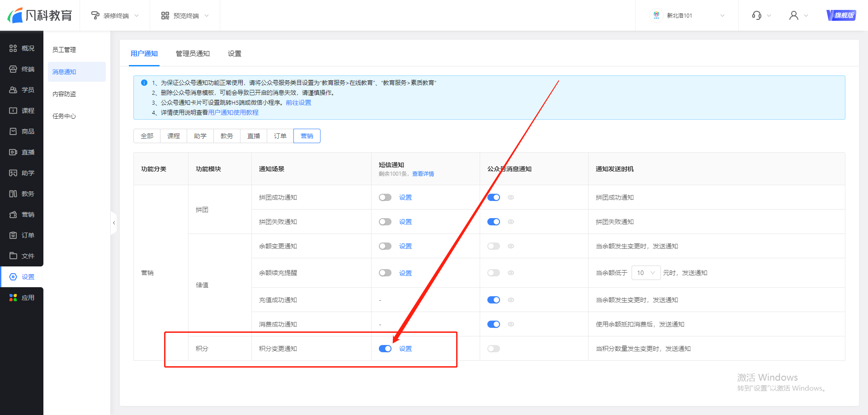Open the 文件 files sidebar icon
The width and height of the screenshot is (868, 415).
coord(13,256)
